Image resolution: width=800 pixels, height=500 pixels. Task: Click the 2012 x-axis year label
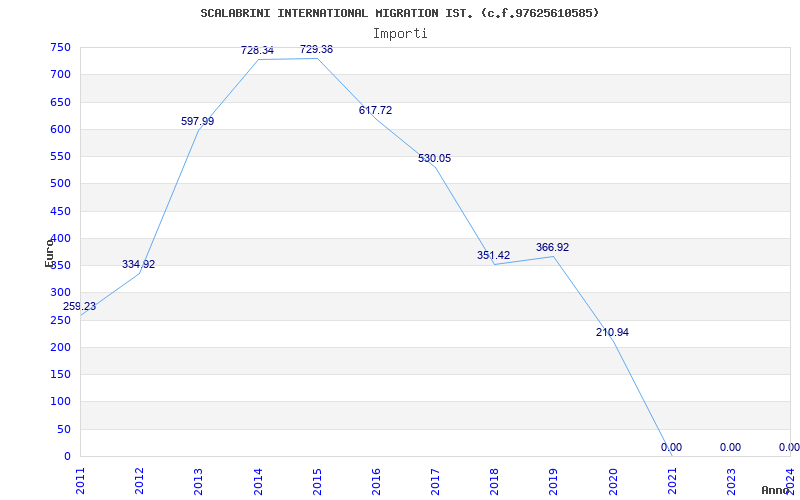click(139, 482)
